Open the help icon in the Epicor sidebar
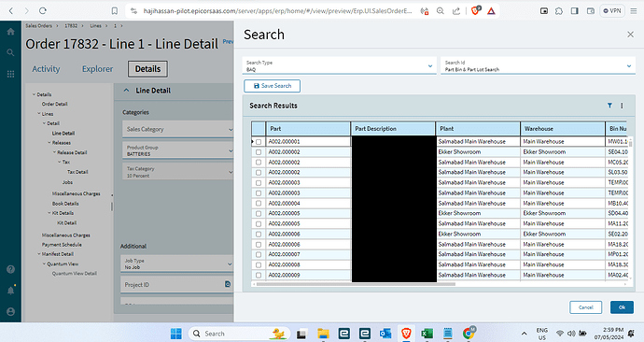This screenshot has height=342, width=644. (10, 269)
